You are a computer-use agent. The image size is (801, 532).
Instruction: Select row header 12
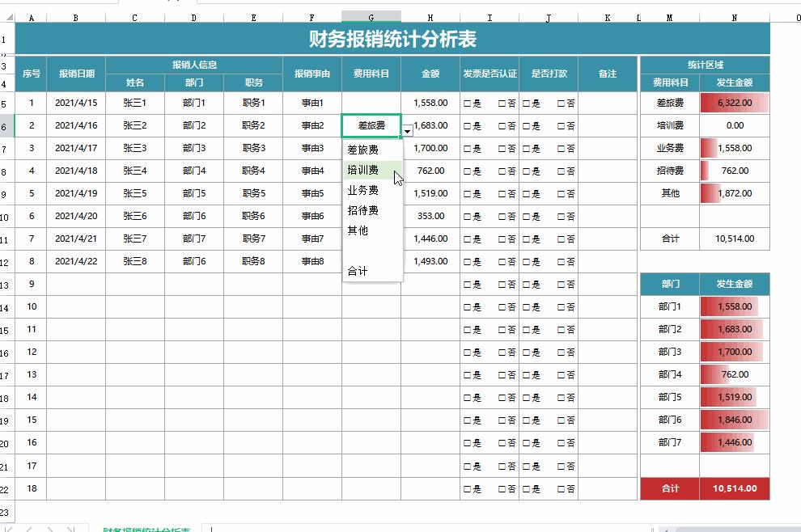8,262
